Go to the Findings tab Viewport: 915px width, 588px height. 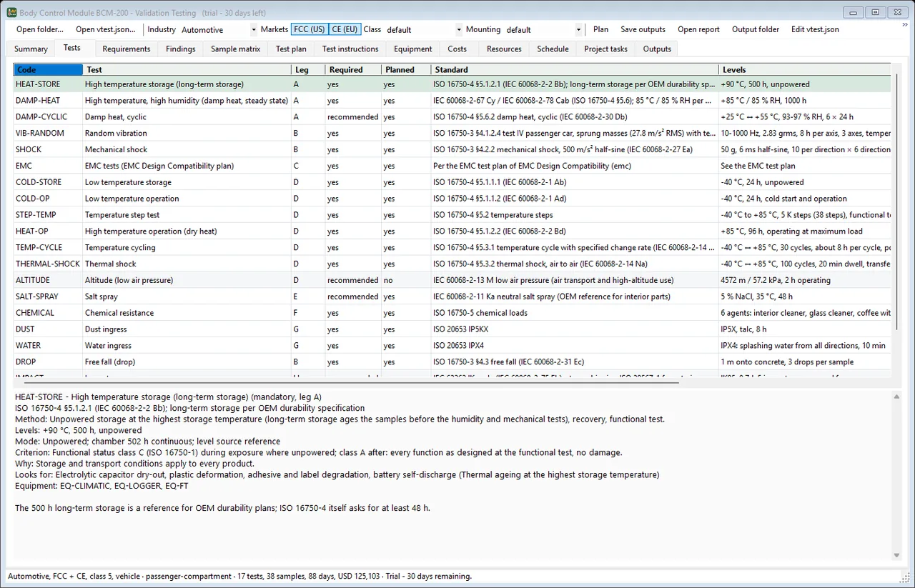[x=181, y=49]
